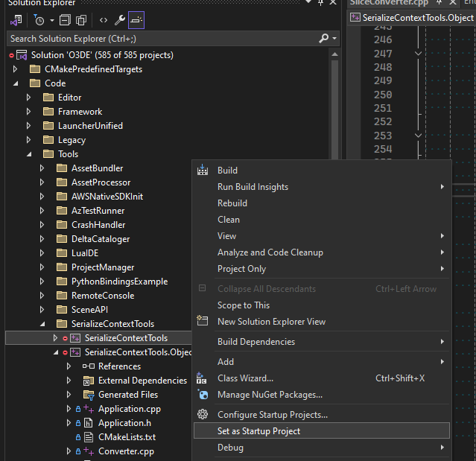Expand the Legacy folder
This screenshot has width=476, height=461.
pyautogui.click(x=28, y=140)
